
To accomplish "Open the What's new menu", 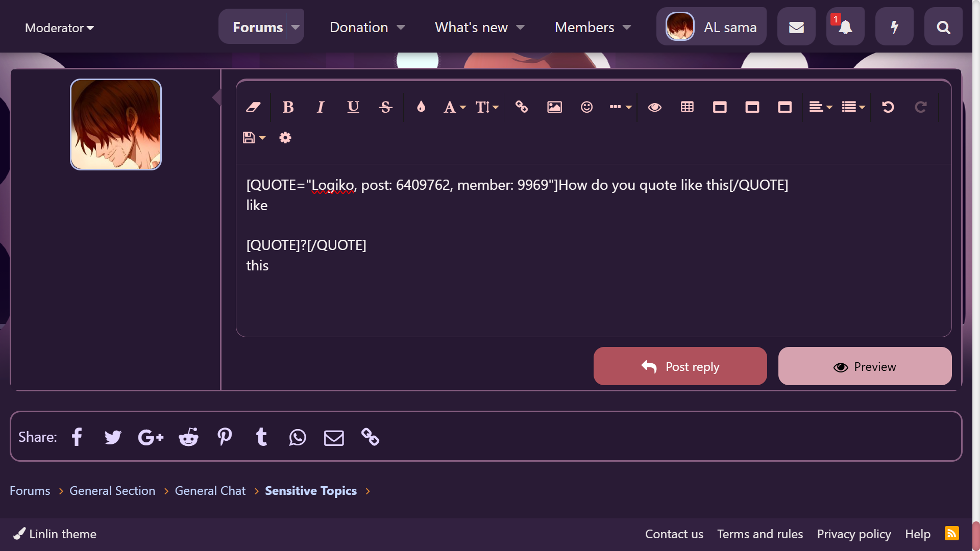I will pos(479,28).
